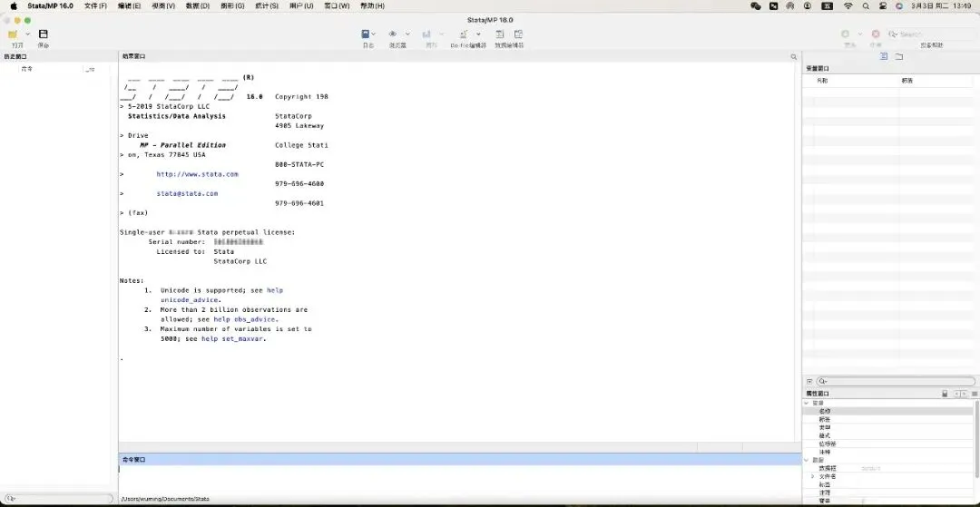Viewport: 980px width, 507px height.
Task: Open the Graphics (G) menu
Action: tap(232, 5)
